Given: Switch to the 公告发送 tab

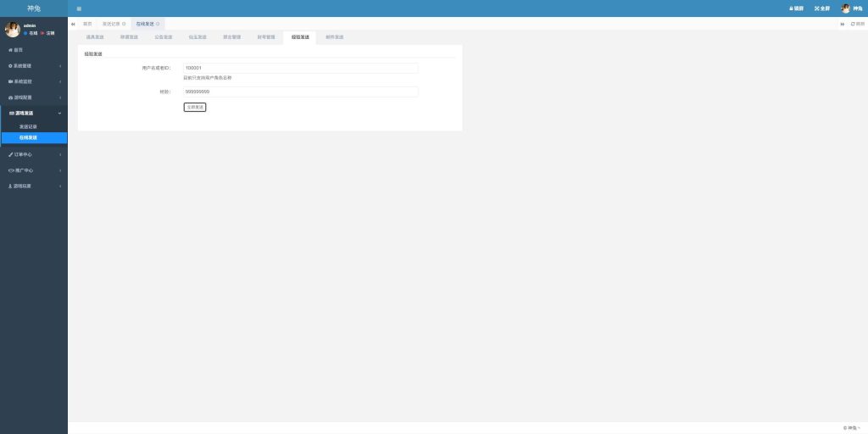Looking at the screenshot, I should coord(163,37).
